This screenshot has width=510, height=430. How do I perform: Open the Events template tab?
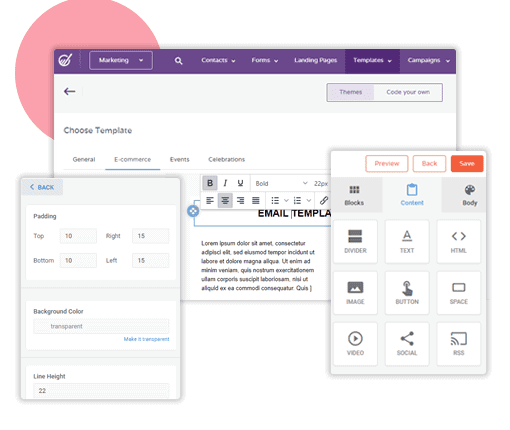pos(179,159)
